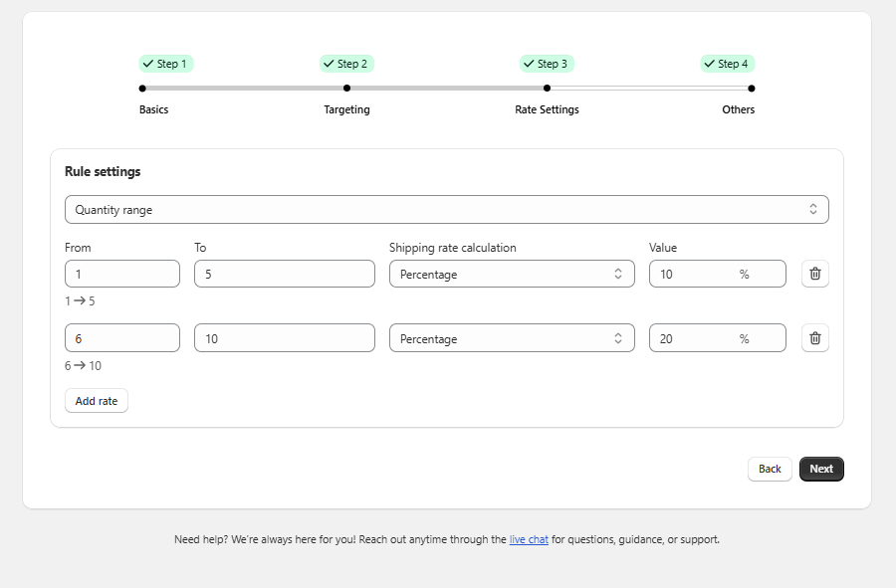Viewport: 896px width, 588px height.
Task: Click the Step 3 checkmark badge
Action: point(547,64)
